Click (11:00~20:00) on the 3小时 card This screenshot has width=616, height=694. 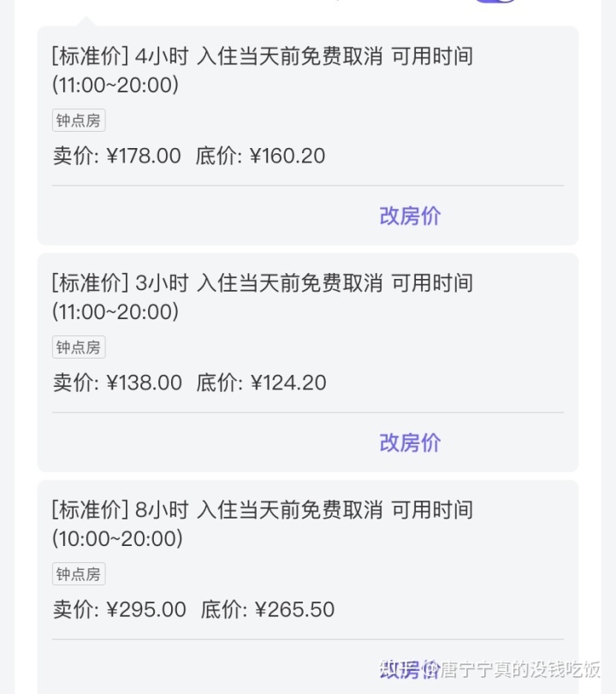(x=115, y=311)
